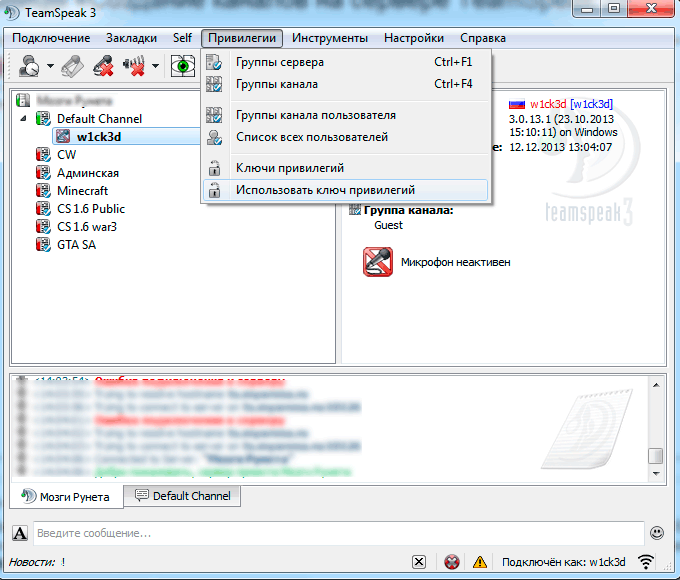Open the connect icon dropdown arrow

coord(50,66)
